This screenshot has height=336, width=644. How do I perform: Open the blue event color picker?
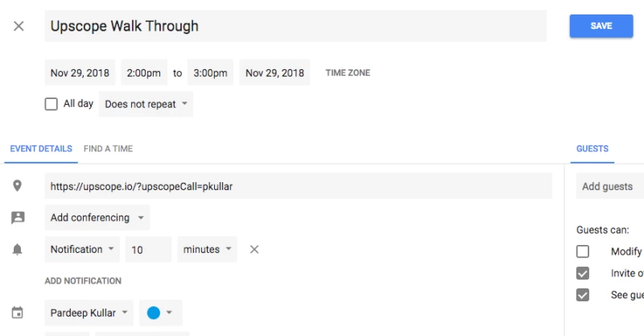coord(160,313)
